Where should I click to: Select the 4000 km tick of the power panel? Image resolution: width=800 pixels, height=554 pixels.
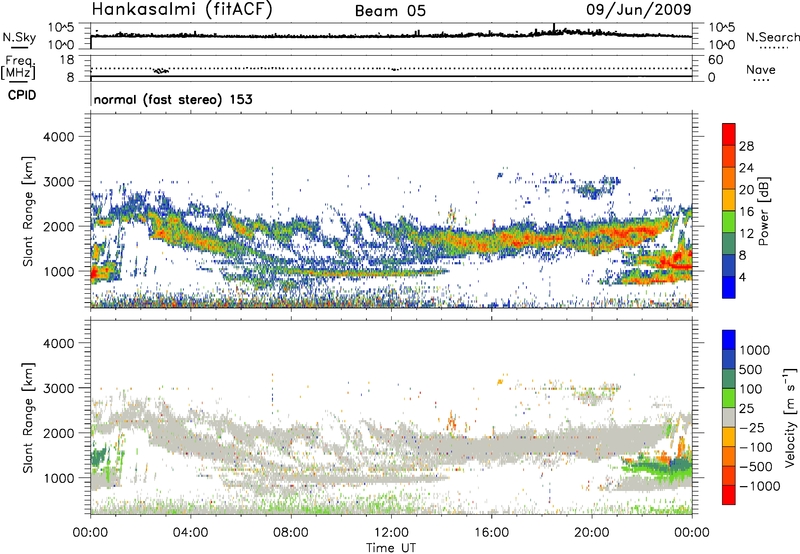(x=58, y=137)
